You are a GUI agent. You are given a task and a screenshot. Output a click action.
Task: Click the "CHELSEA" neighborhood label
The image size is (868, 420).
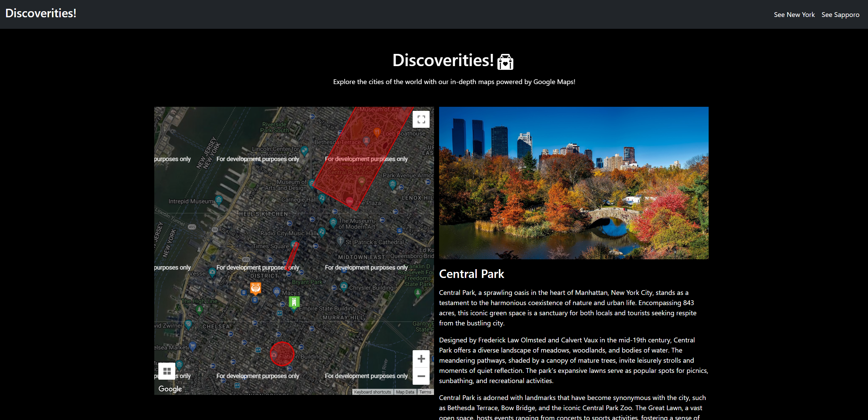(216, 326)
